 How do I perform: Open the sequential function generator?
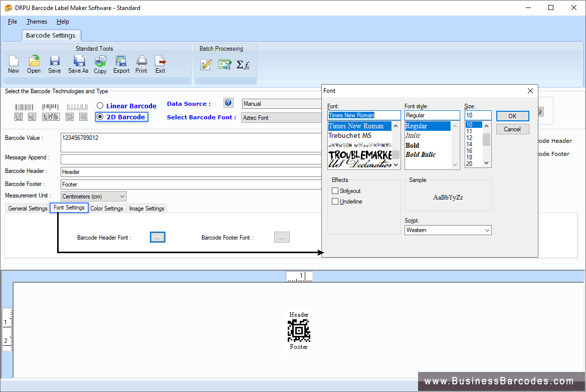244,64
